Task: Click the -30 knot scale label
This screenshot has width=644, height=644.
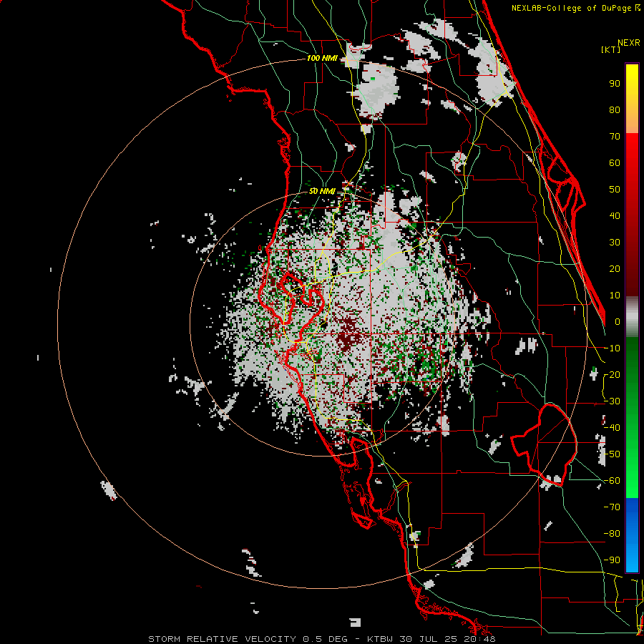Action: click(x=612, y=401)
